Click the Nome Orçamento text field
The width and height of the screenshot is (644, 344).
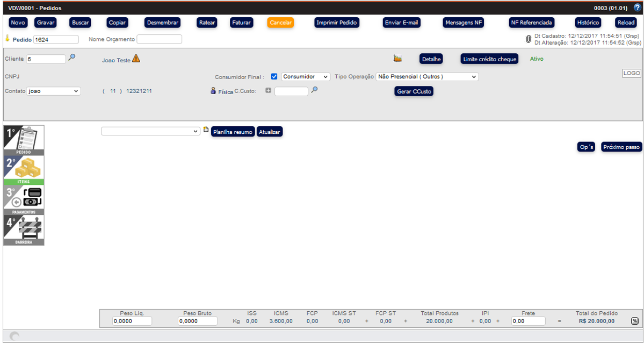pyautogui.click(x=159, y=39)
